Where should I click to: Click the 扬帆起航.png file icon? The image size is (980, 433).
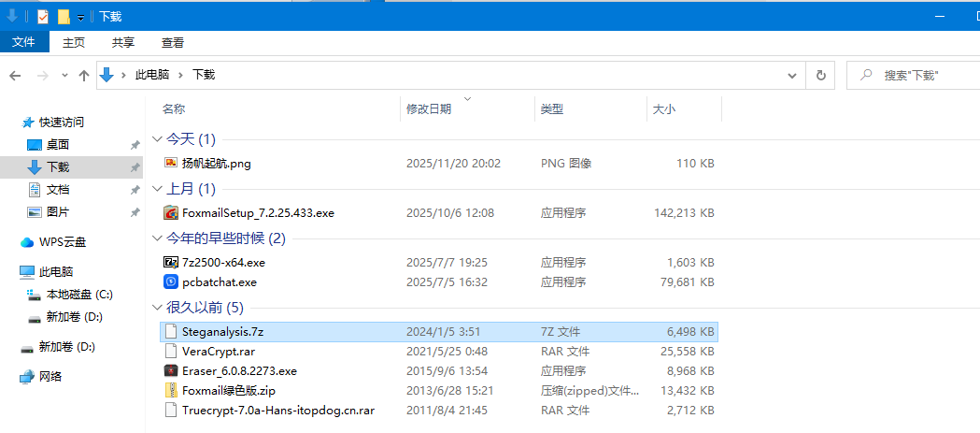[x=171, y=163]
